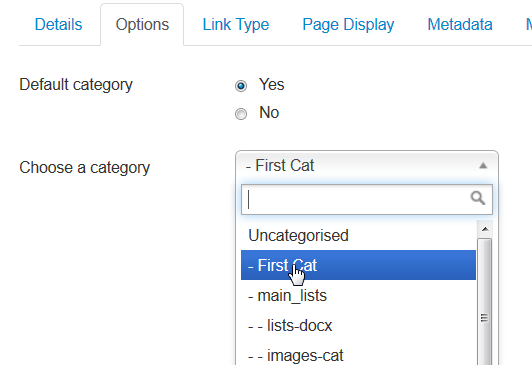
Task: Select the Options tab
Action: click(x=142, y=24)
